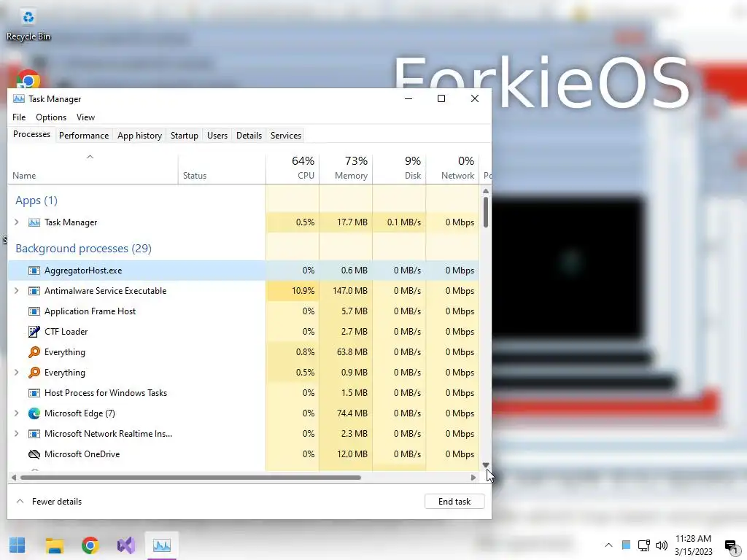Sort by the Memory column header
Screen dimensions: 747x560
click(346, 168)
